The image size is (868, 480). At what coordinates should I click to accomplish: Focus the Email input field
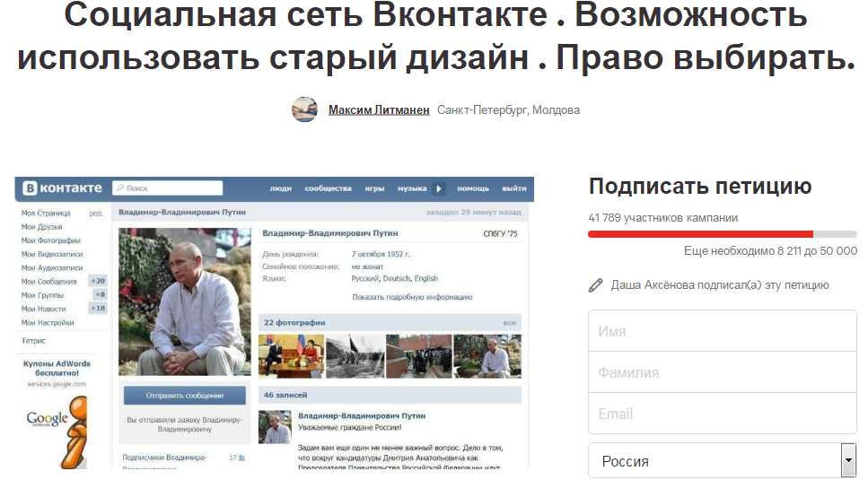click(x=723, y=414)
